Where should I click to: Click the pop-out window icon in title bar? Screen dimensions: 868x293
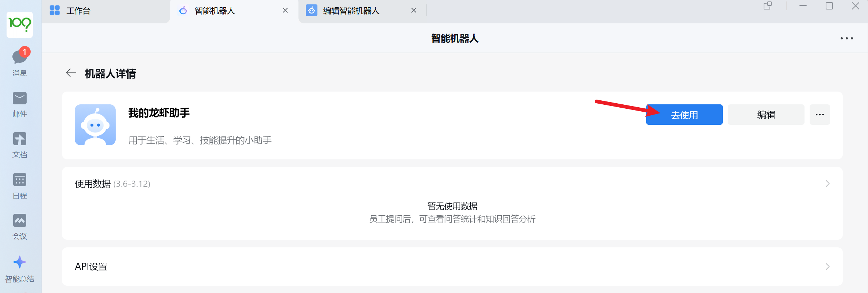click(x=768, y=6)
